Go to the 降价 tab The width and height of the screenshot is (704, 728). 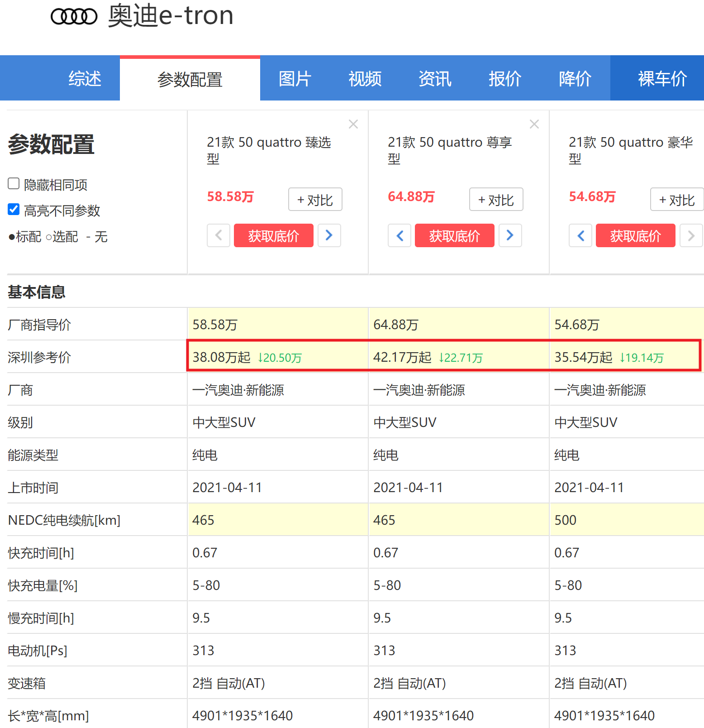pos(575,79)
